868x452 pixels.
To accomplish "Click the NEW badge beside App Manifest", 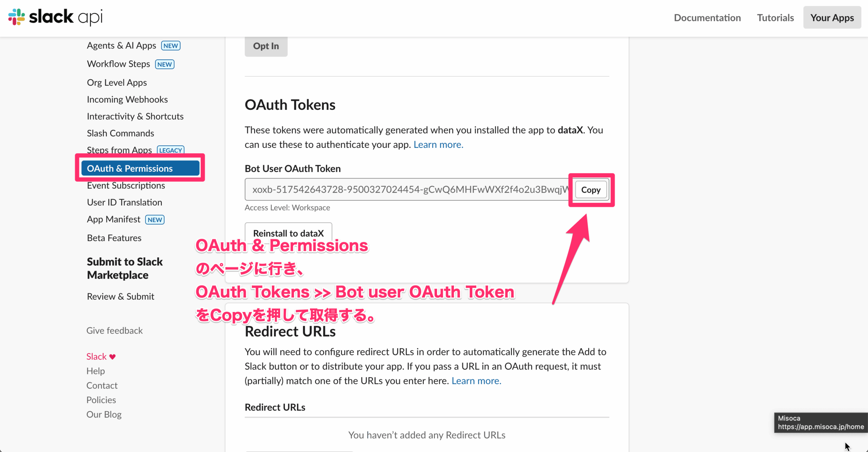I will pos(155,220).
